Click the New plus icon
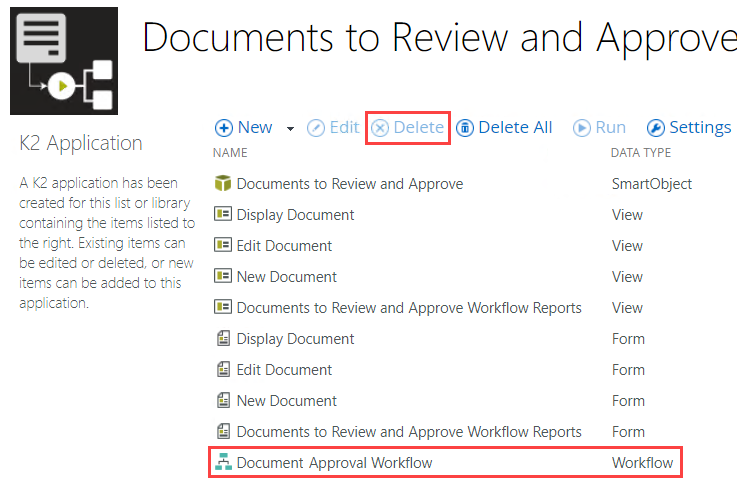Viewport: 737px width, 492px height. [x=224, y=128]
